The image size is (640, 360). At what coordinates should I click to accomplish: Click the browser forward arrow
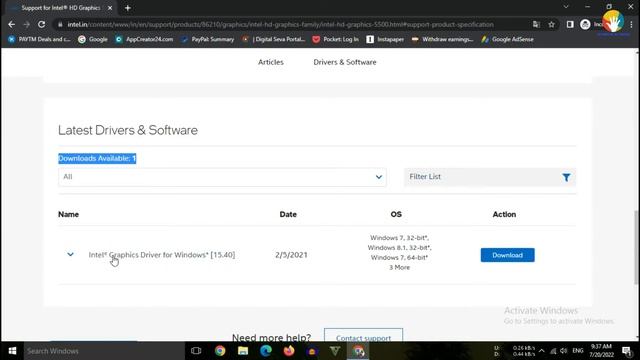click(x=27, y=24)
